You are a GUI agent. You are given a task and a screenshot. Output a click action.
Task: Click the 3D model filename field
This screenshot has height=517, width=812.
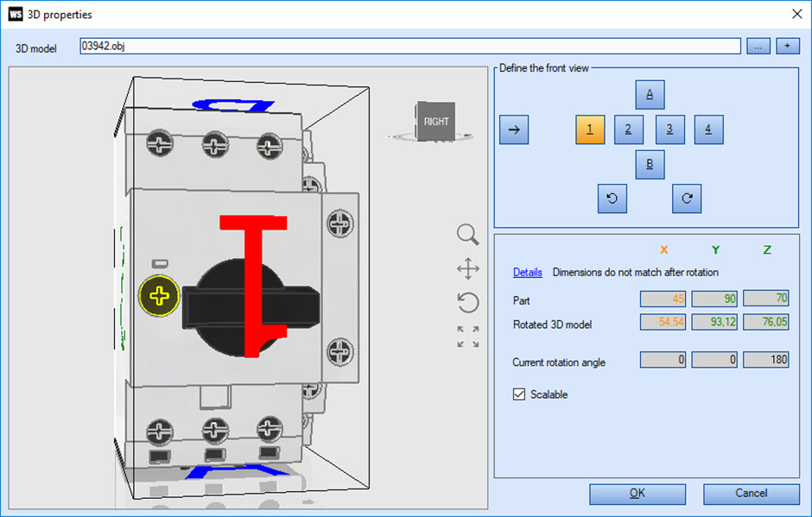click(410, 46)
